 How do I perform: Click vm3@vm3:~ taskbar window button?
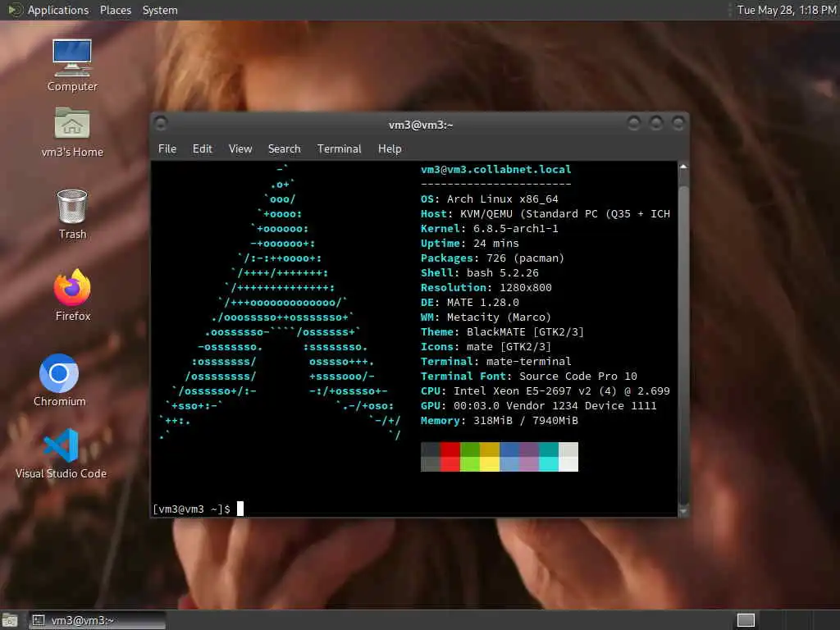97,620
